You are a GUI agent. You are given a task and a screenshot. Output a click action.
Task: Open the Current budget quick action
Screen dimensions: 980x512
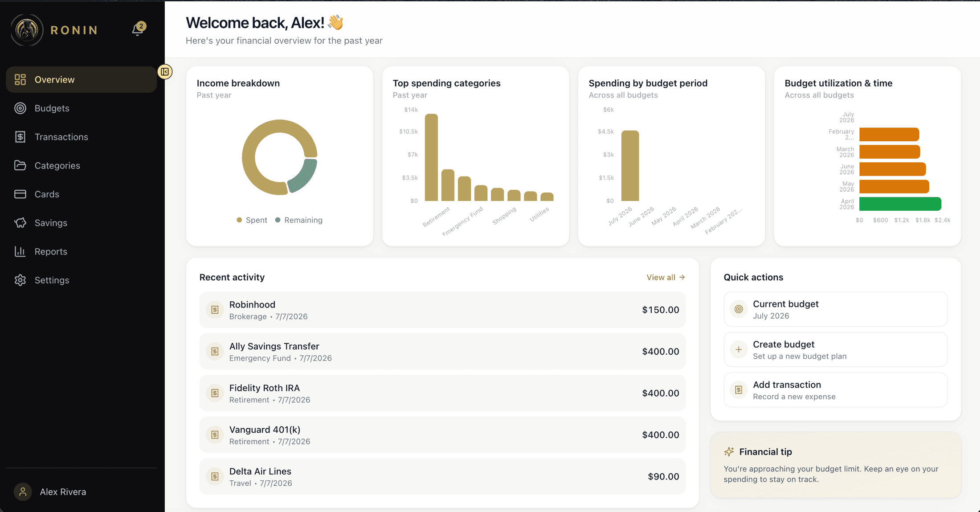coord(836,309)
